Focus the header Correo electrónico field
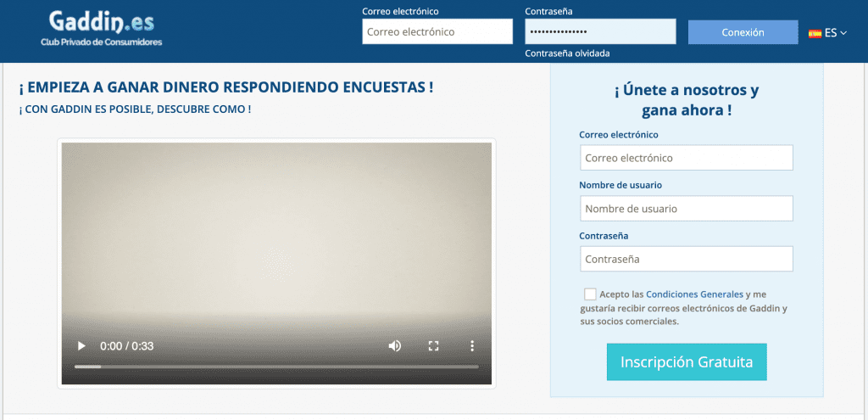 coord(437,31)
